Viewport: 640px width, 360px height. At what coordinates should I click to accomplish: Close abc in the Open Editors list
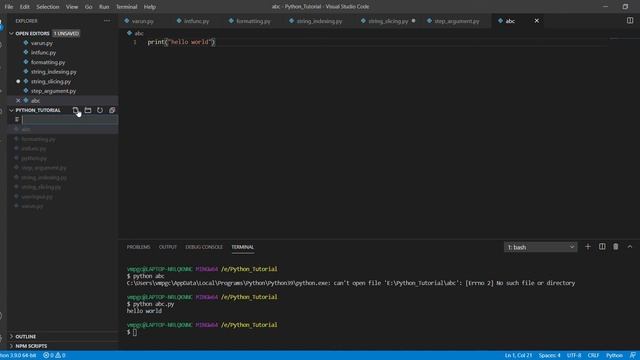18,100
